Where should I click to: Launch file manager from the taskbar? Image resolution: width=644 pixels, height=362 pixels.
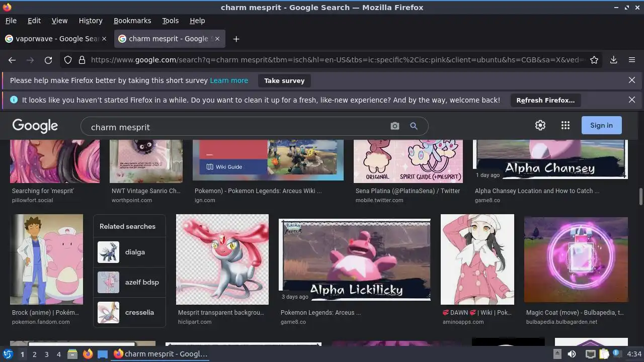tap(72, 354)
